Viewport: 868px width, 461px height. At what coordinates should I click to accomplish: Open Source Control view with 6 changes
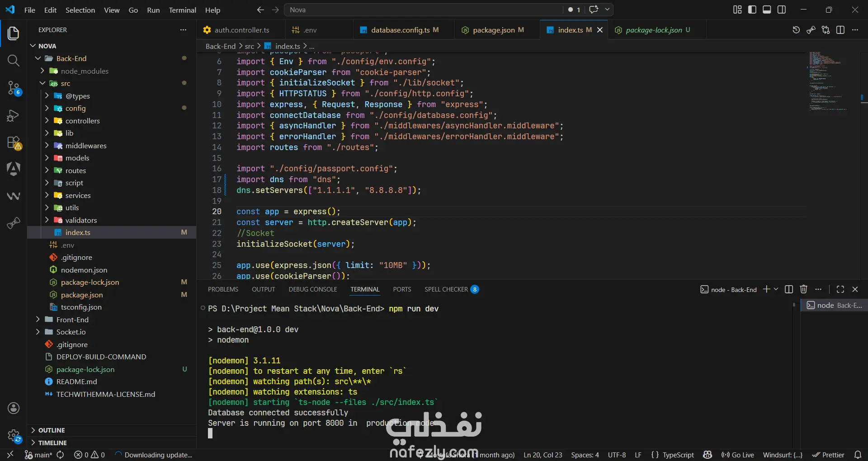pyautogui.click(x=13, y=88)
